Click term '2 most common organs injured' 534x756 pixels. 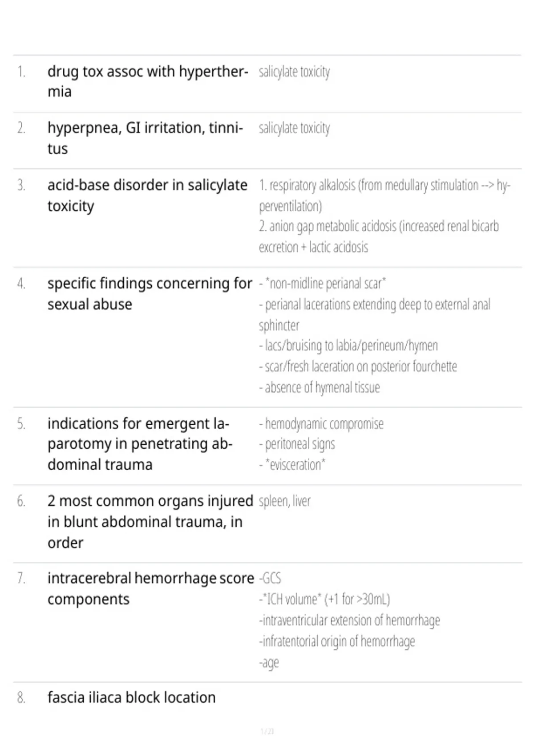click(x=150, y=522)
